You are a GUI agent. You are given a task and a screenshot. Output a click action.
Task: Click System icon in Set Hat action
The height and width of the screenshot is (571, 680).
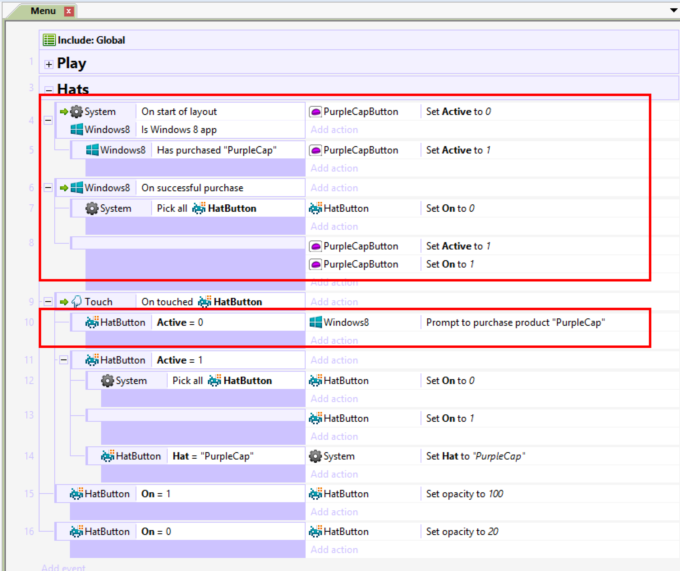(x=315, y=456)
